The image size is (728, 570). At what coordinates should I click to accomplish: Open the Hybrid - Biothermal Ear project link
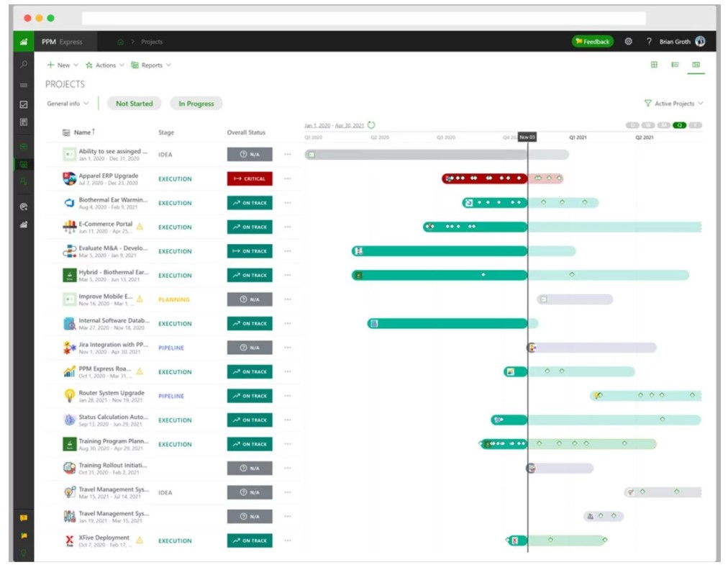114,272
